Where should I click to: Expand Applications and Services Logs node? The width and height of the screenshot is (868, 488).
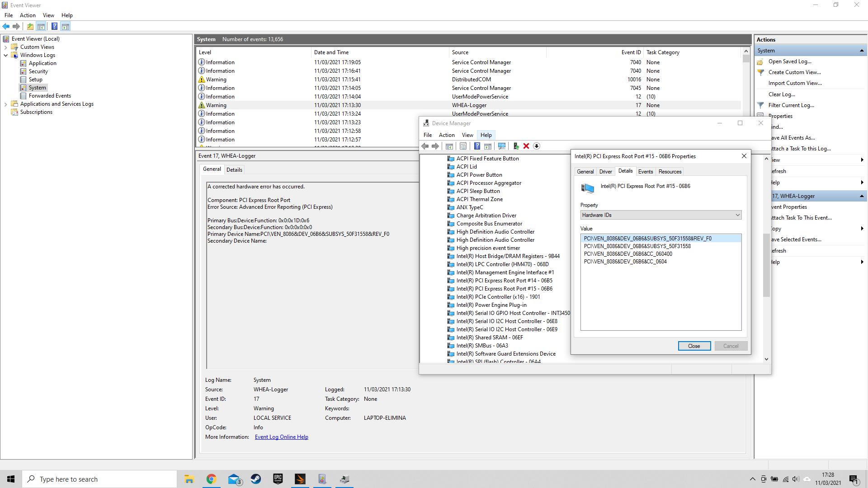[x=5, y=104]
